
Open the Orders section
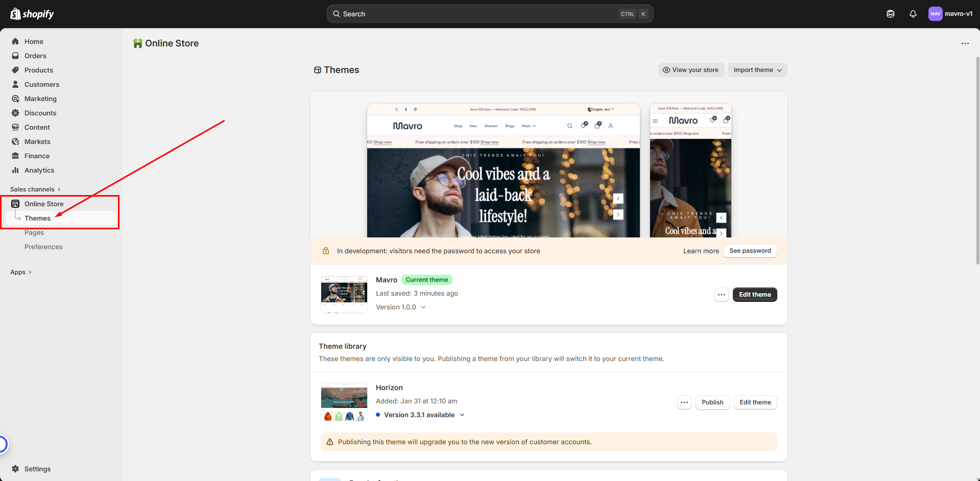pyautogui.click(x=35, y=56)
